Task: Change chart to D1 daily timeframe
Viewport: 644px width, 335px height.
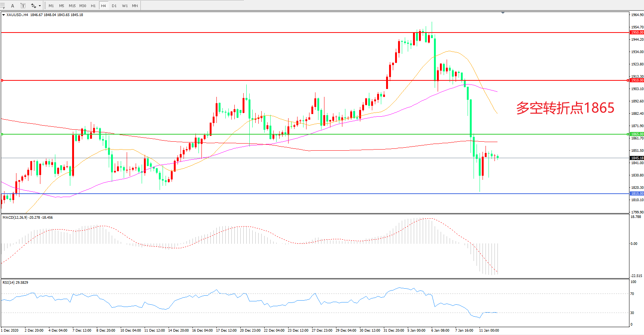Action: pyautogui.click(x=114, y=6)
